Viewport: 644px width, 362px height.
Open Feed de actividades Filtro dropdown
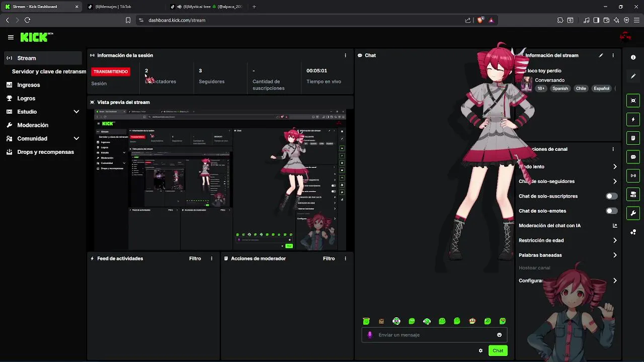point(195,258)
